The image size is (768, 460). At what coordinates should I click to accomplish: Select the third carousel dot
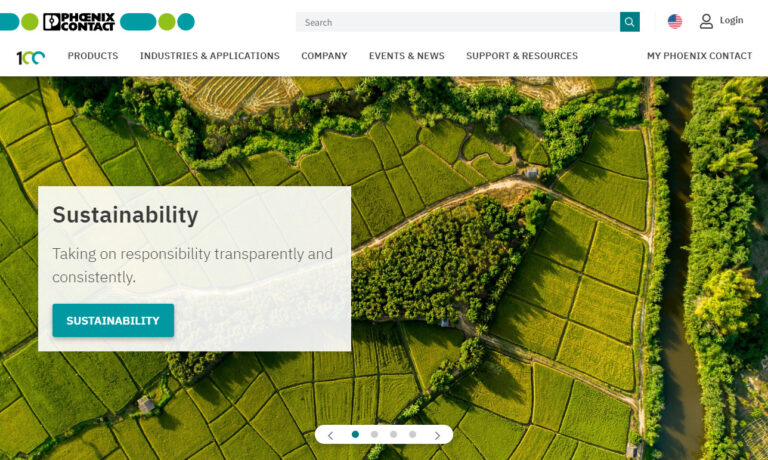point(393,434)
